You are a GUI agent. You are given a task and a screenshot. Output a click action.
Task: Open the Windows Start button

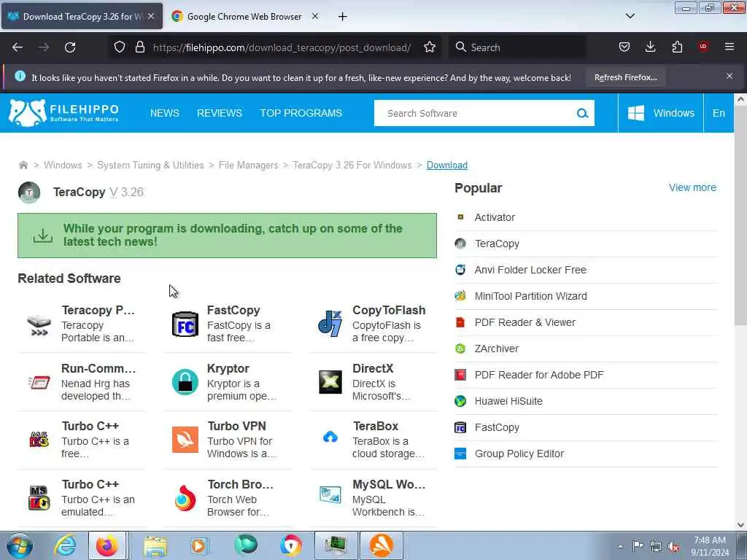(20, 545)
